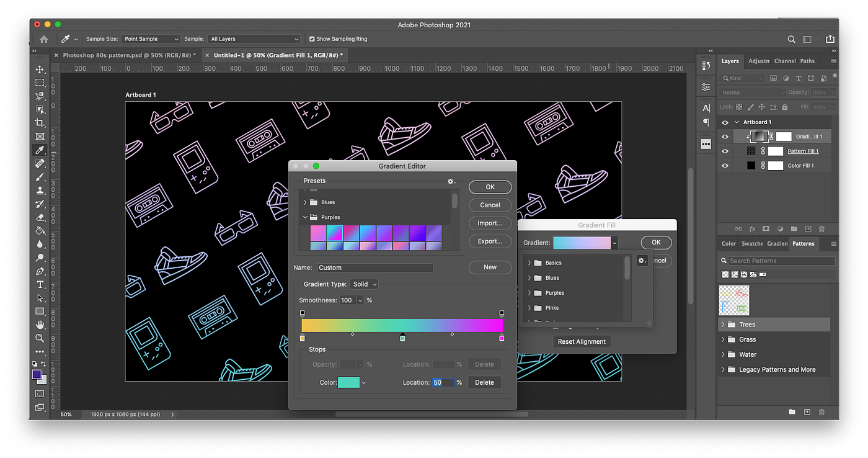The height and width of the screenshot is (458, 868).
Task: Open Gradient picker dropdown in Gradient Fill
Action: tap(614, 243)
